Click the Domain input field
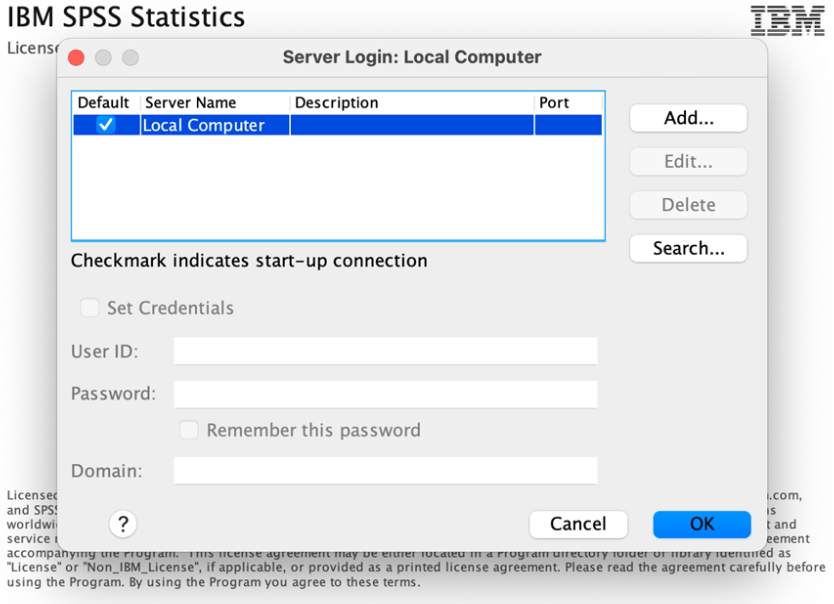The width and height of the screenshot is (834, 604). [385, 470]
